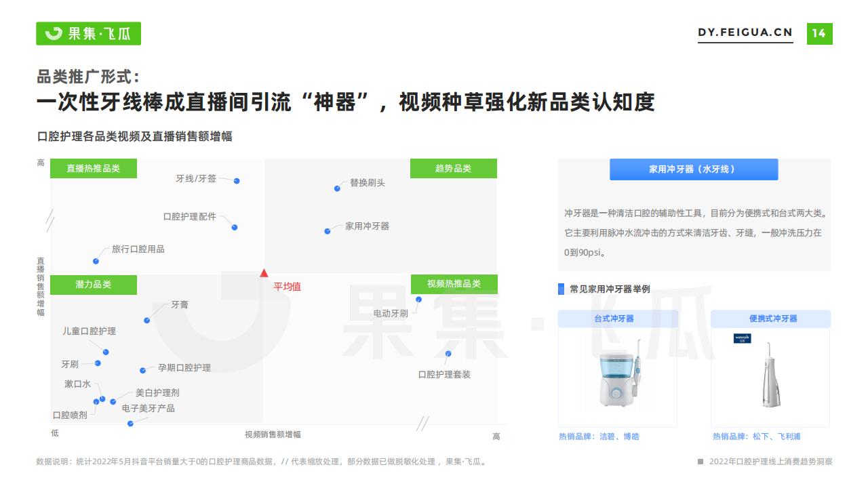The width and height of the screenshot is (868, 488).
Task: Click the 常见家用冲牙器举例 heading
Action: 610,289
